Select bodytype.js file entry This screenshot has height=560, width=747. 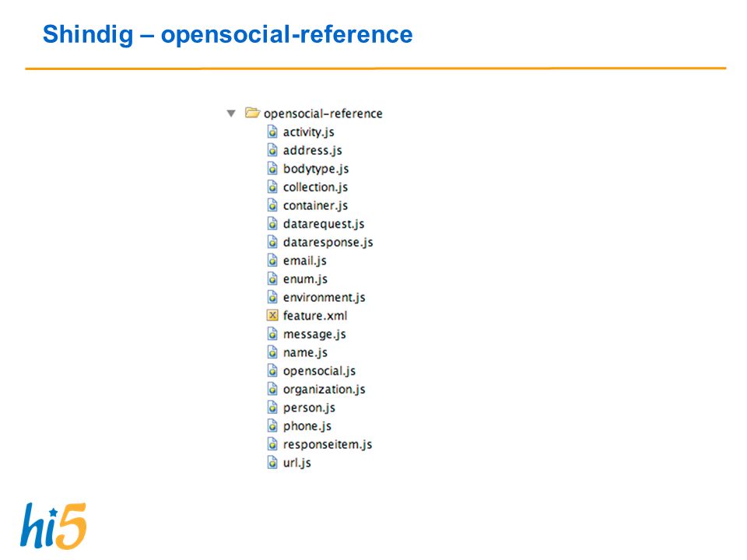pos(316,169)
